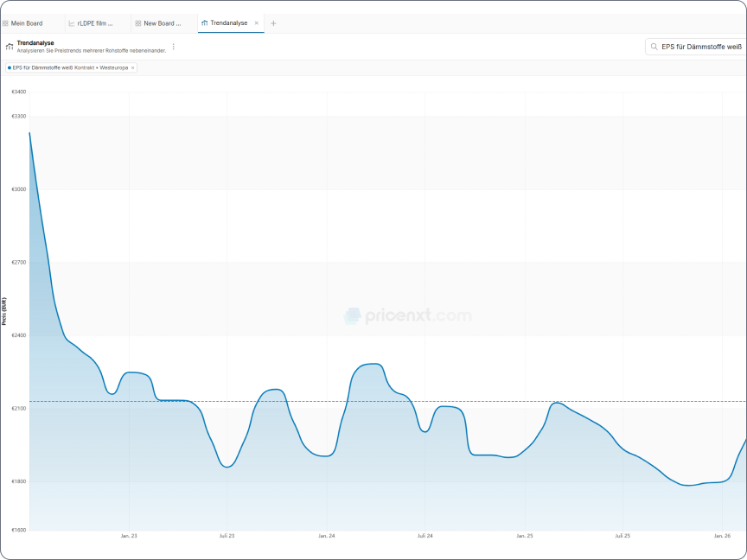
Task: Select the EPS für Dämmstoffe weiß Kontrakt chip
Action: pyautogui.click(x=71, y=68)
